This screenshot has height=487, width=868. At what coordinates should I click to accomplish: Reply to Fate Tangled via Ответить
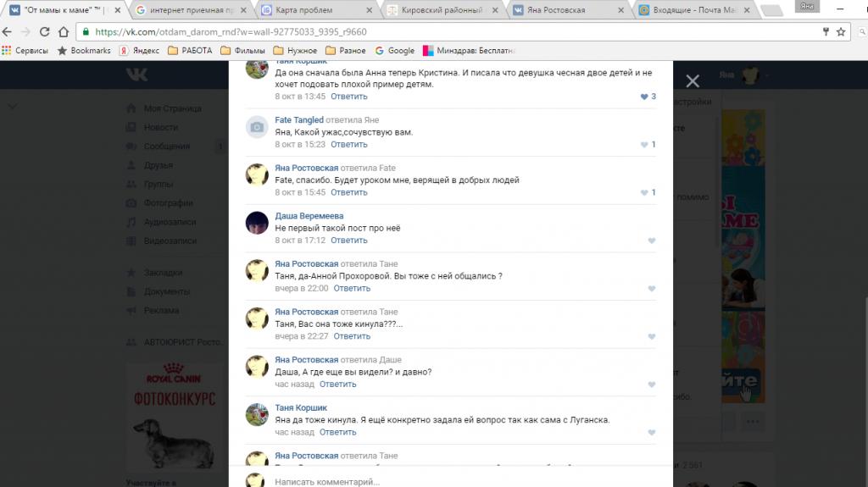(x=348, y=145)
